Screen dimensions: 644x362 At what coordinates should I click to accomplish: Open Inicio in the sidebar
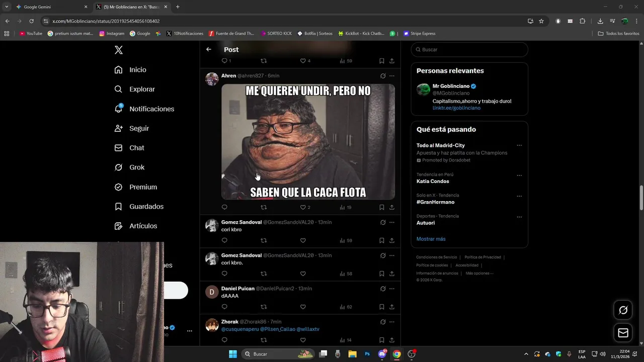pos(130,70)
